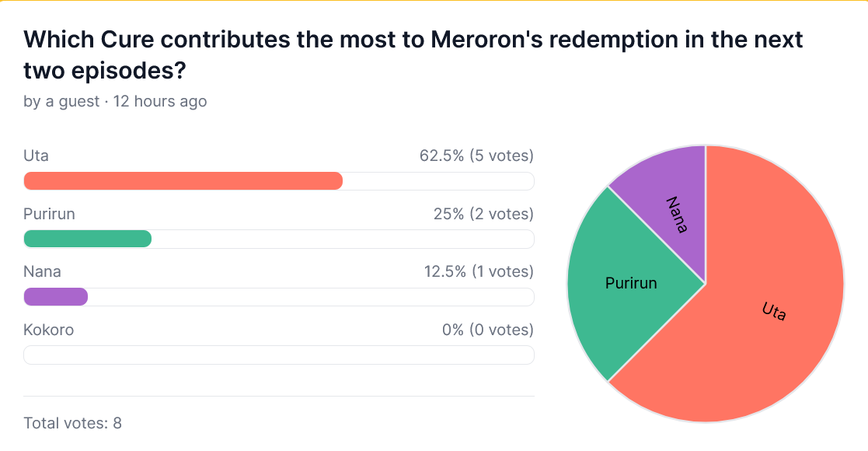Select the Purirun option label in list
The width and height of the screenshot is (868, 451).
pyautogui.click(x=49, y=214)
